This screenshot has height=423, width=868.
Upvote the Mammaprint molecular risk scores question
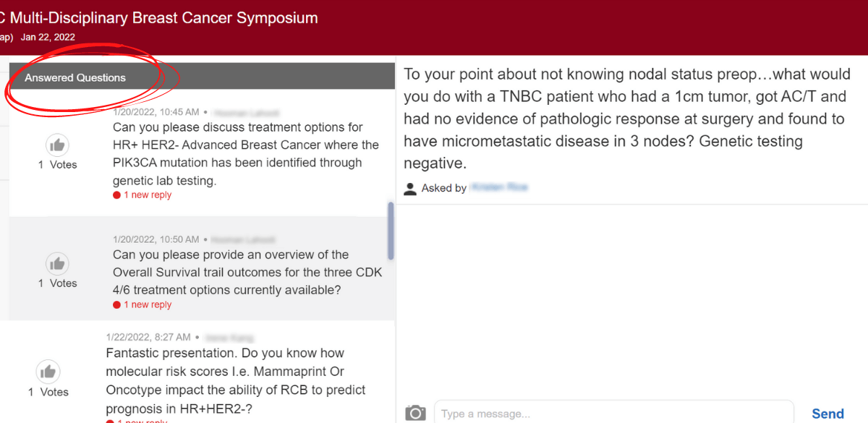pyautogui.click(x=48, y=372)
